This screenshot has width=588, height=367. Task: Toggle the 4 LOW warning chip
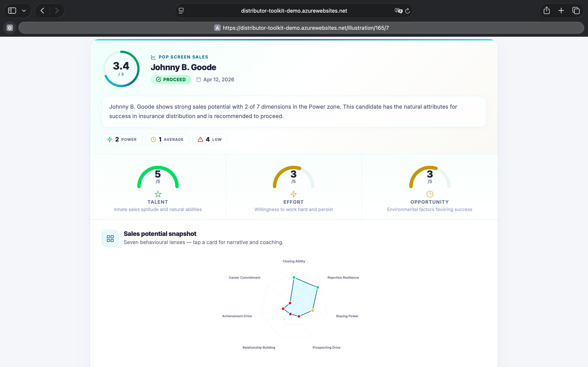(x=209, y=139)
